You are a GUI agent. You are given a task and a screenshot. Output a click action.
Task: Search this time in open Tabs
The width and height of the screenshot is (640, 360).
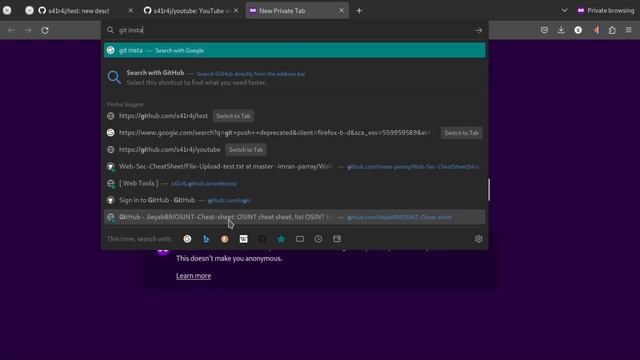[x=300, y=239]
